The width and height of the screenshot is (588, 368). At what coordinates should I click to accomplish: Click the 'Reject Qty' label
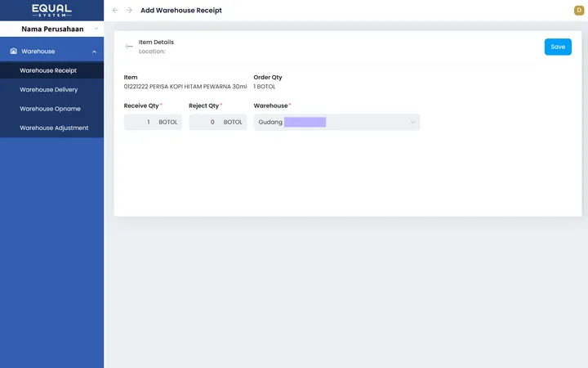(203, 105)
